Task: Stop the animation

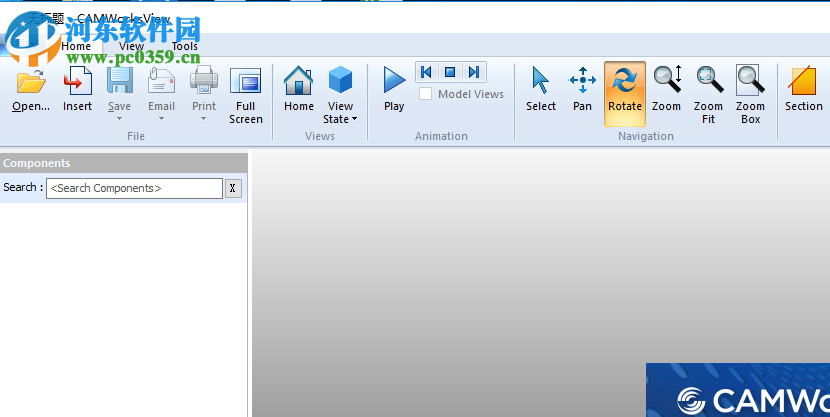Action: (450, 72)
